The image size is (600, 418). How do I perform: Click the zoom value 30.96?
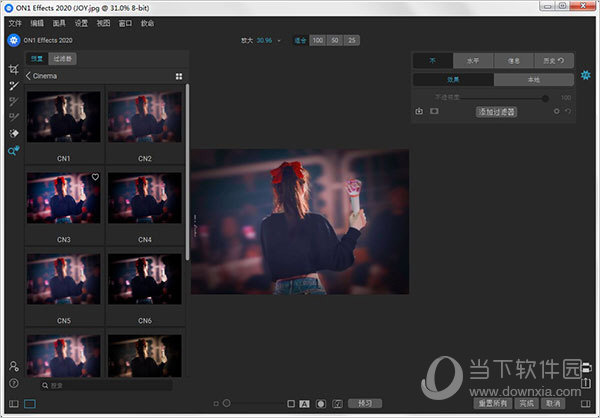[x=264, y=40]
